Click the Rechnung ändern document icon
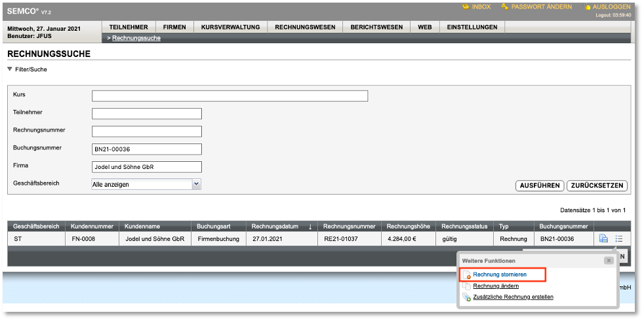644x321 pixels. tap(466, 286)
